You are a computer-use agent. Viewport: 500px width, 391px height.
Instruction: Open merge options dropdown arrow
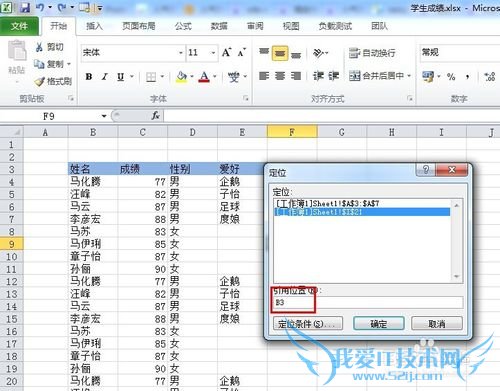[409, 76]
